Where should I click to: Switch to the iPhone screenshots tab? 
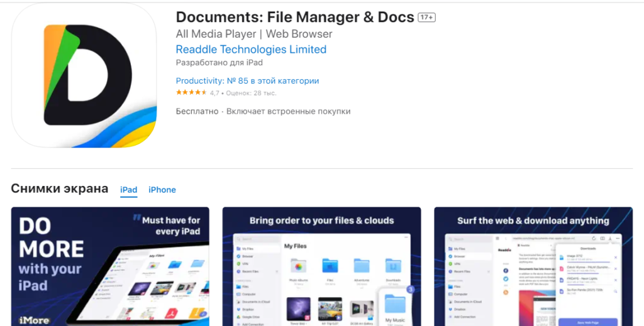coord(162,190)
